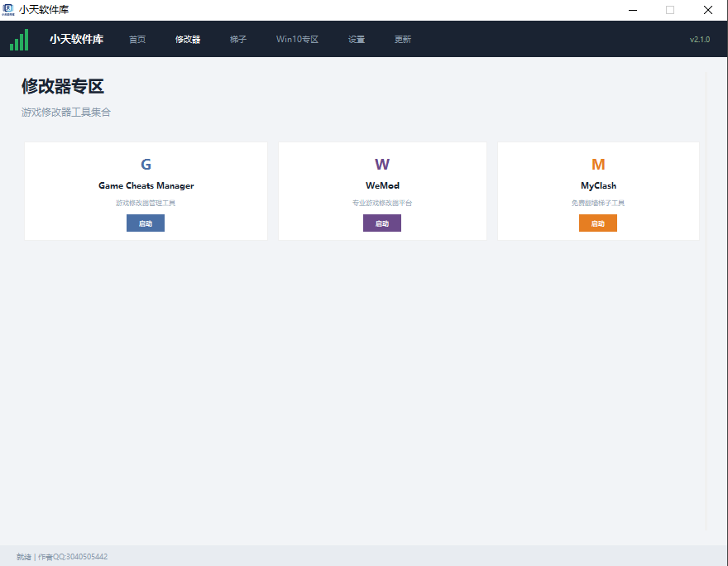
Task: Switch to the 梯子 tab
Action: coord(238,40)
